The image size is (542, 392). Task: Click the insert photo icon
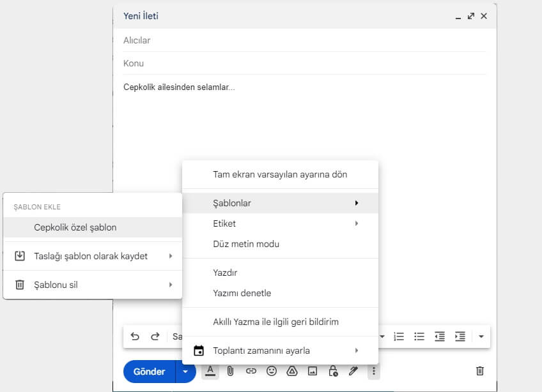pos(313,371)
